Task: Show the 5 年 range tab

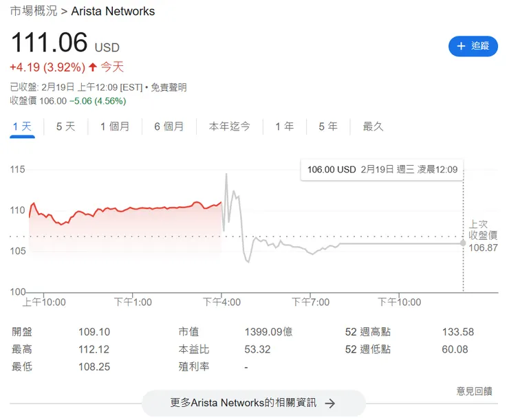Action: (328, 126)
